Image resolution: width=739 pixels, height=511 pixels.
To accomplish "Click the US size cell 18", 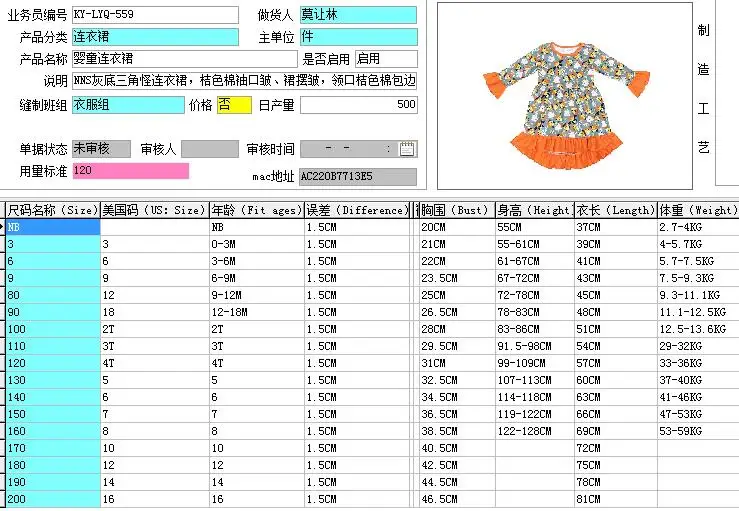I will [x=155, y=312].
